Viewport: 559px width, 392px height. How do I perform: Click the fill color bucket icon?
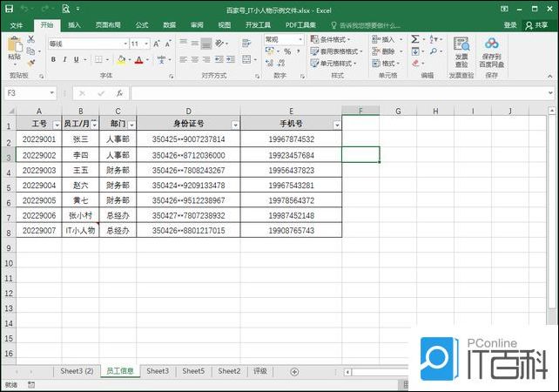120,60
